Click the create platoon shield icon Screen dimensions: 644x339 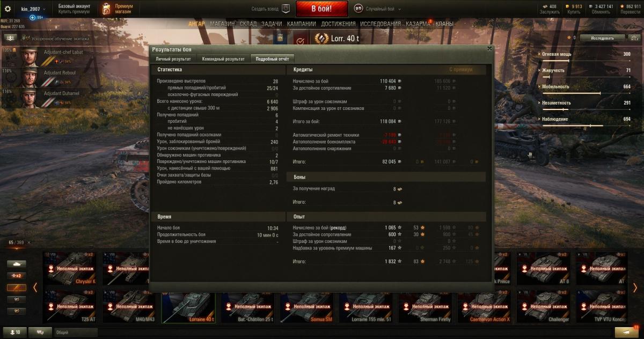286,9
